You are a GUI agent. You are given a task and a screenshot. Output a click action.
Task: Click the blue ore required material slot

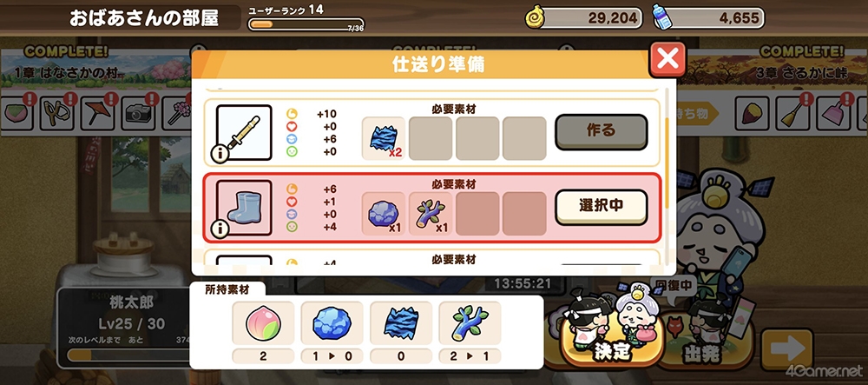[384, 213]
